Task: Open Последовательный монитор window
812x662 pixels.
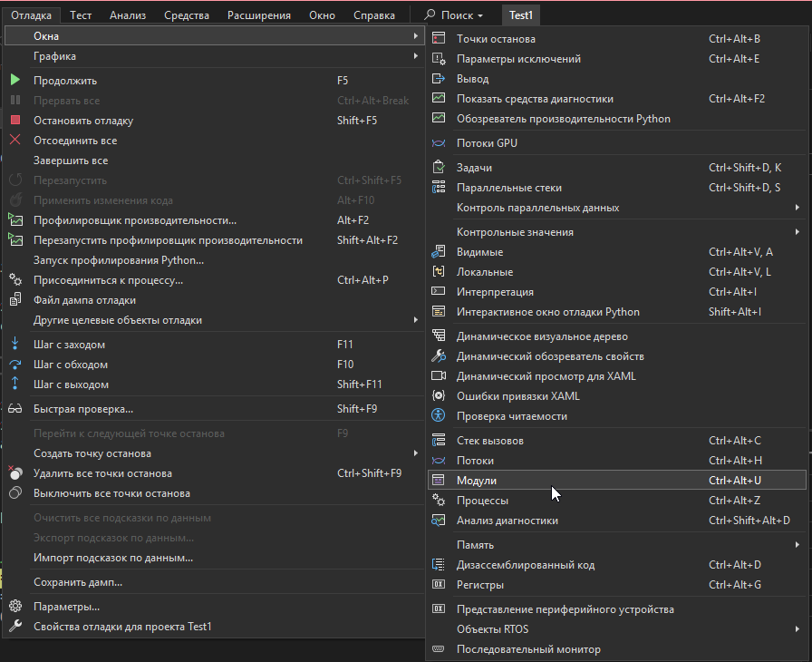Action: [x=528, y=649]
